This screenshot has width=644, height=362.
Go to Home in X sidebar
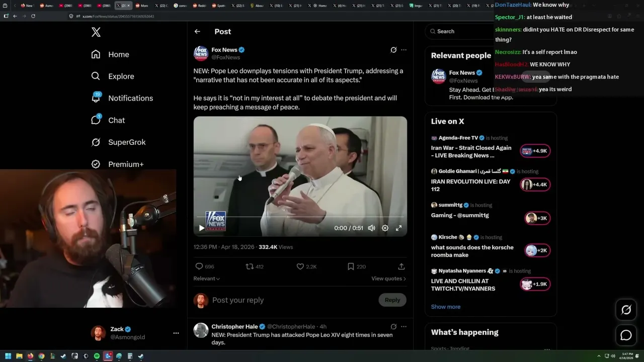point(110,54)
